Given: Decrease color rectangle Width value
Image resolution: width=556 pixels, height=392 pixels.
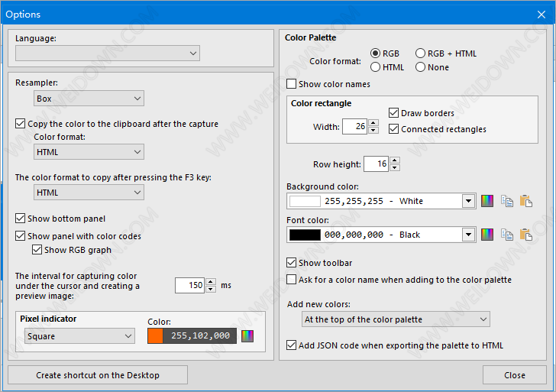Looking at the screenshot, I should (x=373, y=130).
